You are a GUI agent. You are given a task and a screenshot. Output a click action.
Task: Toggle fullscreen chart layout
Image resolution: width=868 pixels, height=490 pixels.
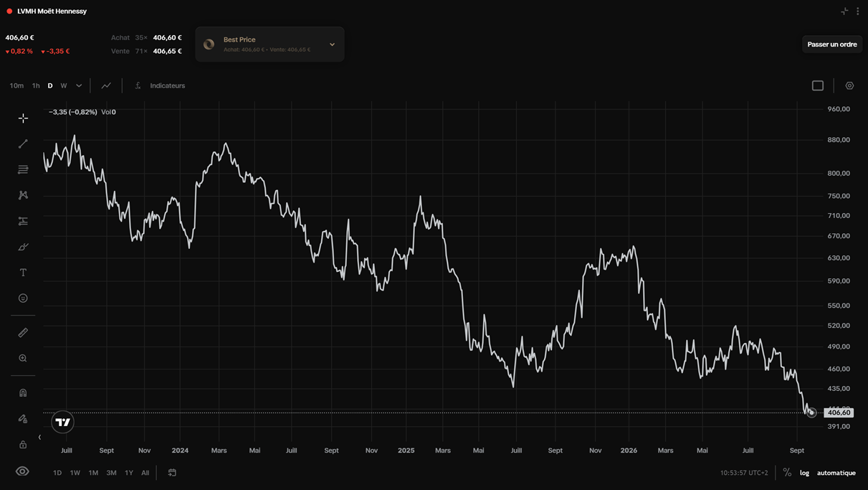point(818,85)
